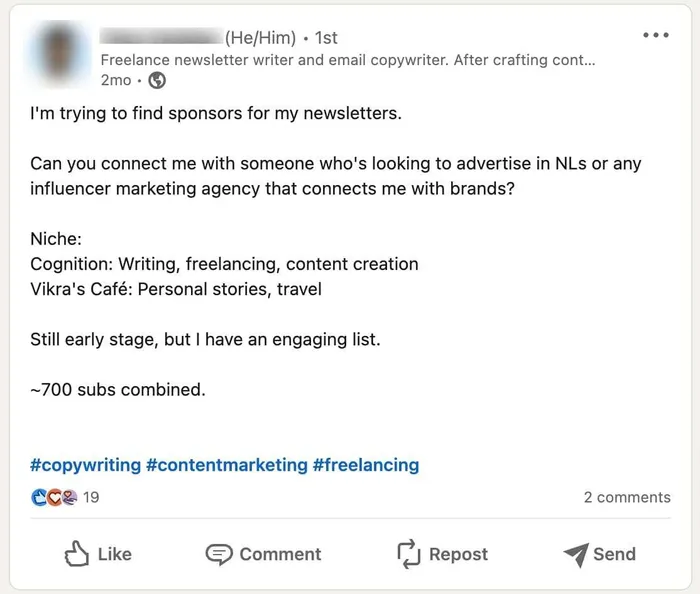
Task: Click the globe public visibility icon
Action: 157,81
